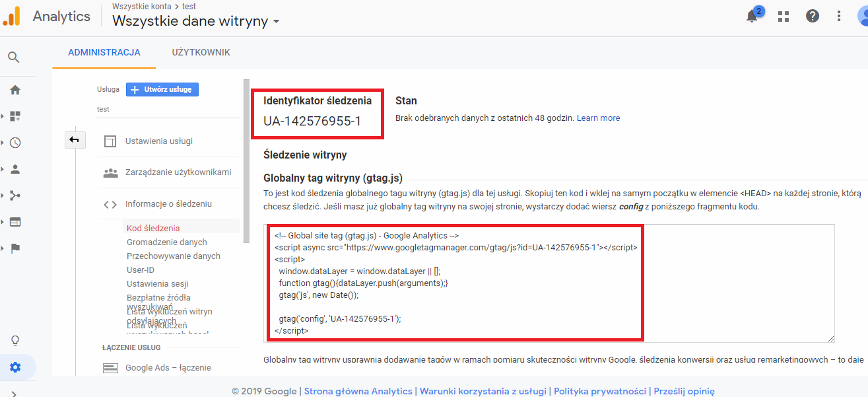The width and height of the screenshot is (868, 397).
Task: Expand Behavior sidebar section arrow
Action: click(3, 222)
